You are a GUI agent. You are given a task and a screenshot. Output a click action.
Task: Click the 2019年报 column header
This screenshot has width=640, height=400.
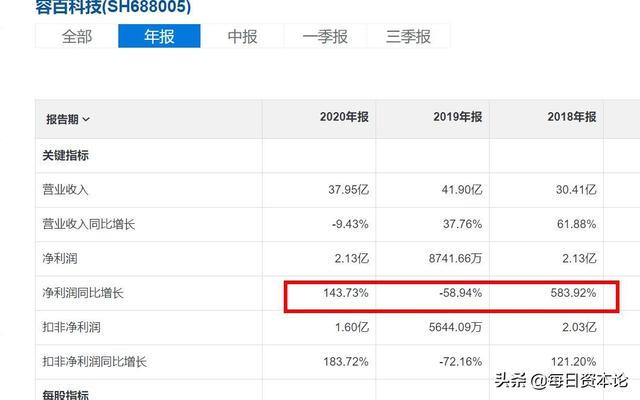(x=458, y=117)
